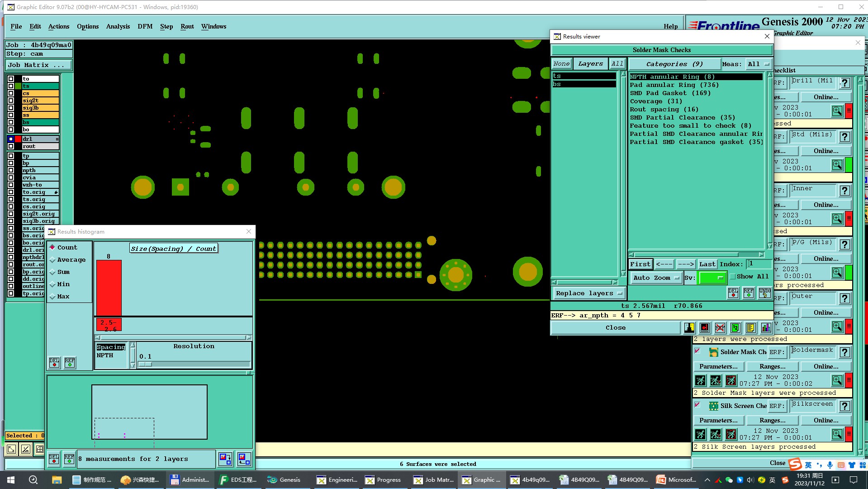This screenshot has height=489, width=868.
Task: Click the second runner icon for Silk Screen check
Action: click(x=716, y=434)
